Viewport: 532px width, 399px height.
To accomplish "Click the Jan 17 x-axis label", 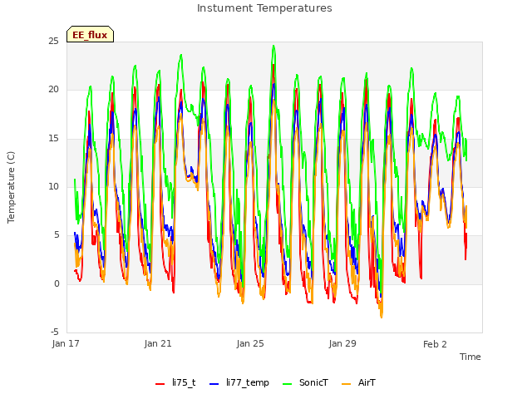I will click(x=66, y=343).
